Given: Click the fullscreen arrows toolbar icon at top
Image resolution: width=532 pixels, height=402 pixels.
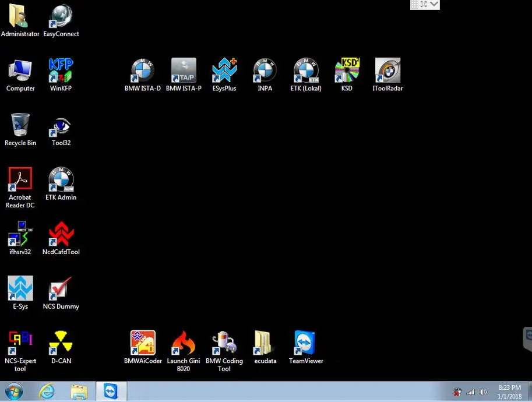Looking at the screenshot, I should point(424,4).
